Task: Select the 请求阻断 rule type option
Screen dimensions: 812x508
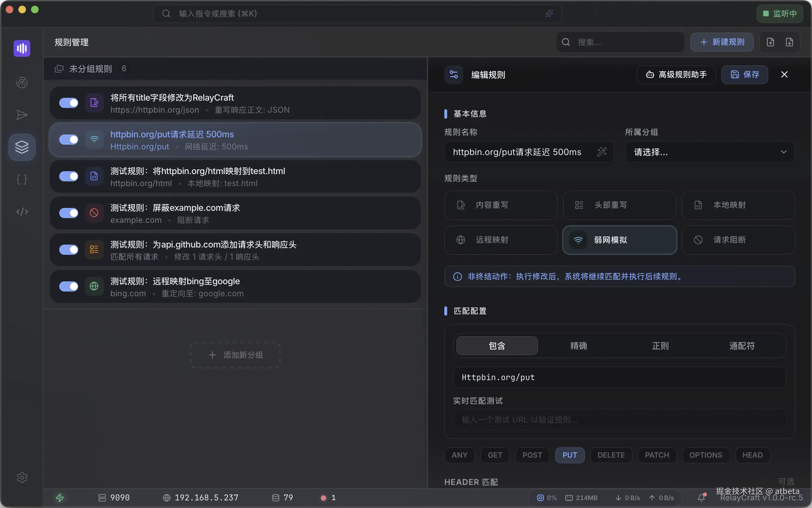Action: pos(738,240)
